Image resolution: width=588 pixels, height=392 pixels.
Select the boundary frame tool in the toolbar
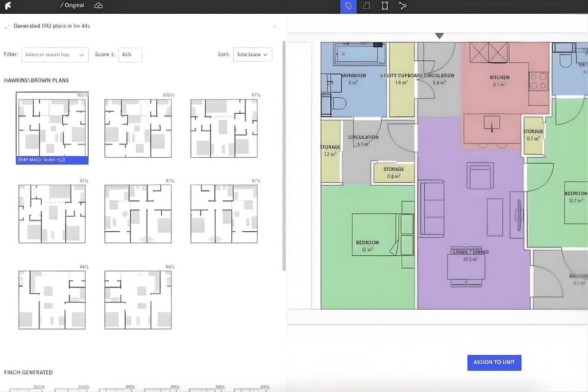pyautogui.click(x=384, y=6)
